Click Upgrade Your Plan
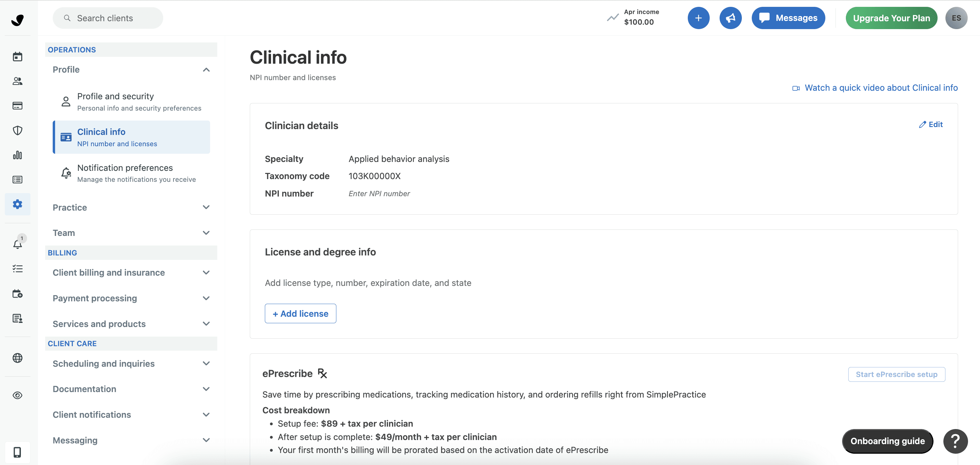980x465 pixels. pos(891,18)
